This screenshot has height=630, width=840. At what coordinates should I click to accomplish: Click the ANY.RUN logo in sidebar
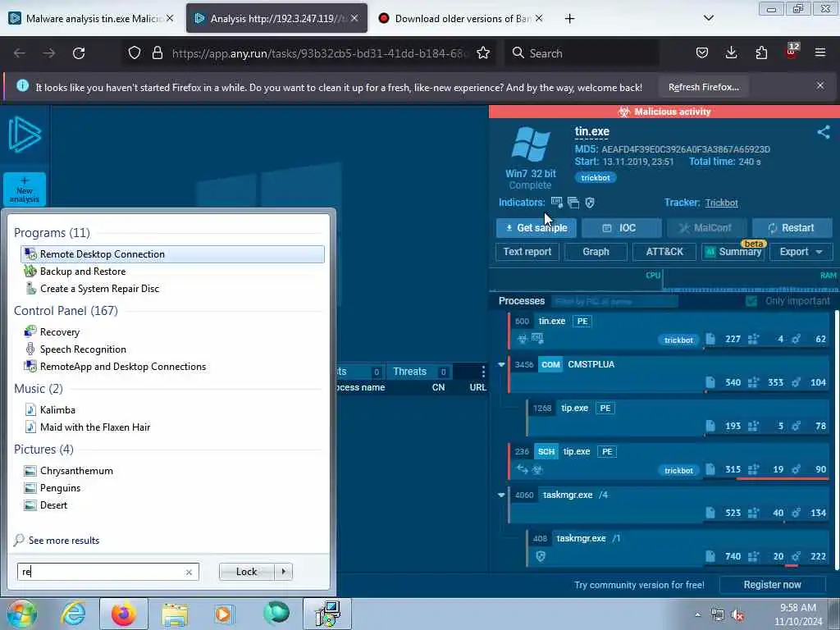coord(25,134)
